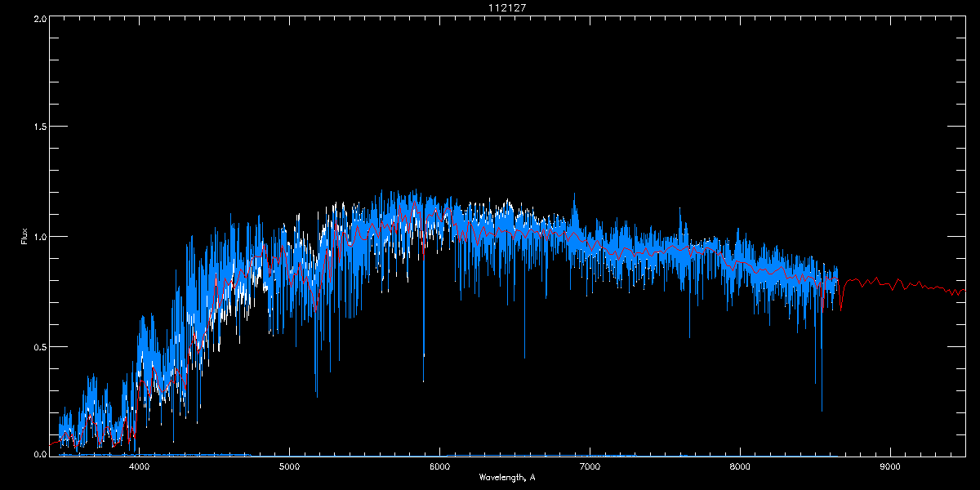Click the 6000 wavelength tick label
Image resolution: width=980 pixels, height=490 pixels.
coord(440,467)
